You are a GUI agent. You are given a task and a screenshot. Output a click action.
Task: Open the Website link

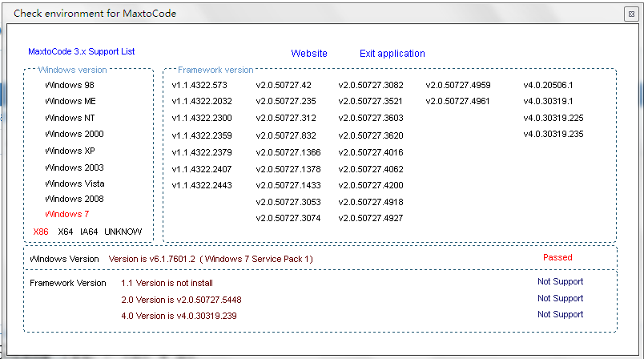[x=309, y=54]
